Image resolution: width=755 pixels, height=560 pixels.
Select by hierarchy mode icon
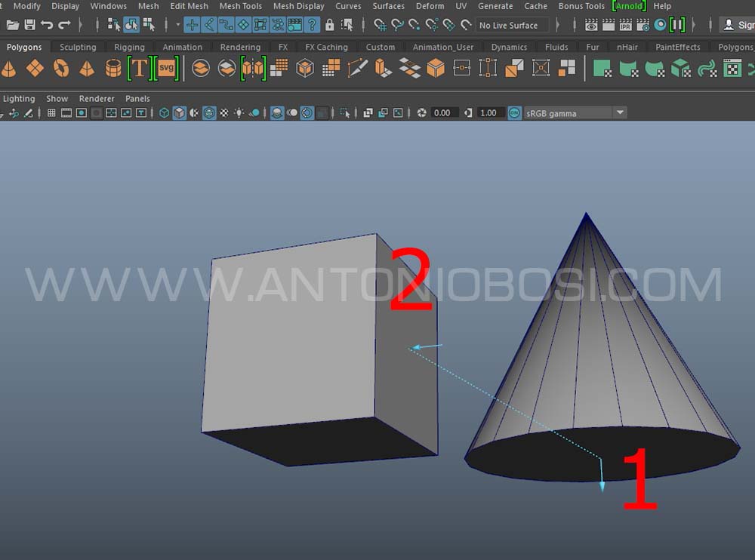pos(114,25)
